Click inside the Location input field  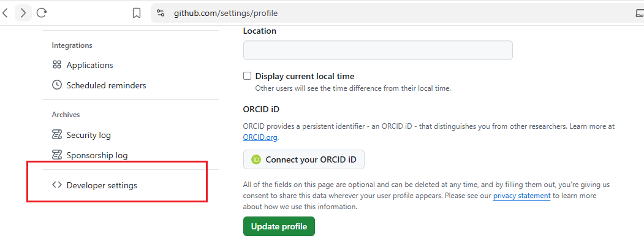378,50
